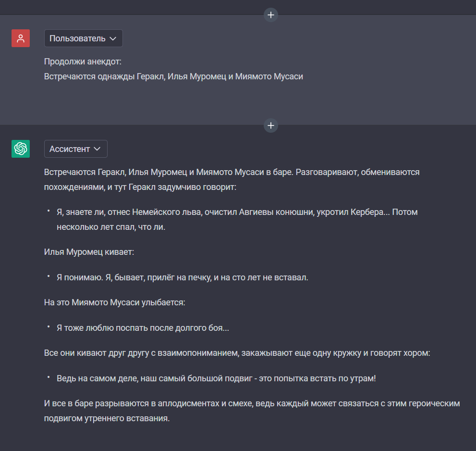Click the sentence 'Все они кивают друг другу'

(237, 353)
